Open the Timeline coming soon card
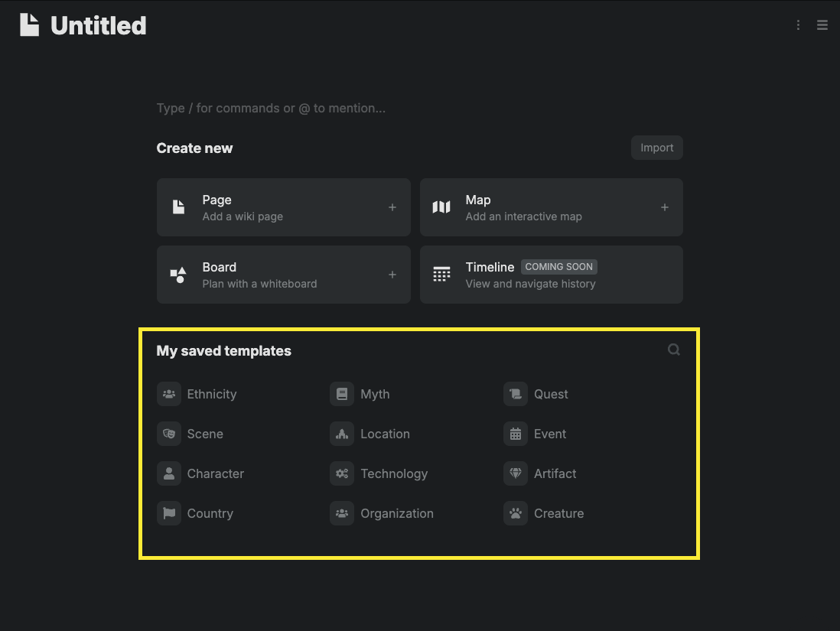The image size is (840, 631). (x=551, y=275)
